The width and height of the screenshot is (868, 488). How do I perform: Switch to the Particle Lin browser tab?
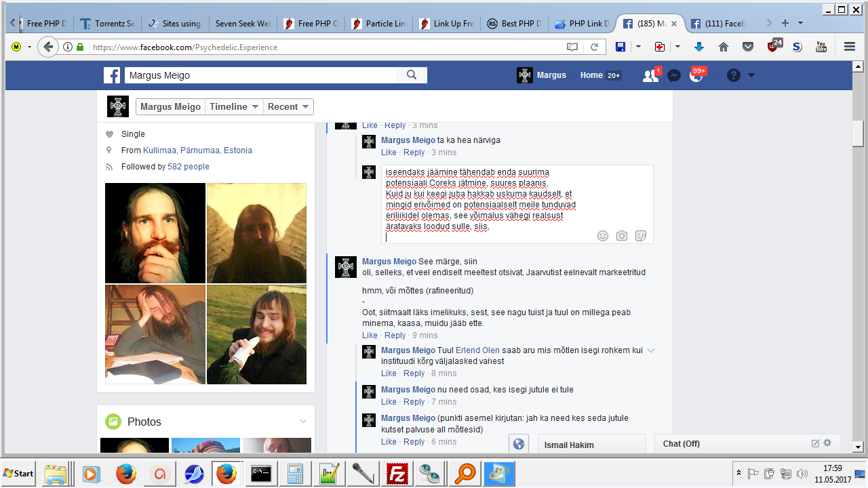coord(379,23)
